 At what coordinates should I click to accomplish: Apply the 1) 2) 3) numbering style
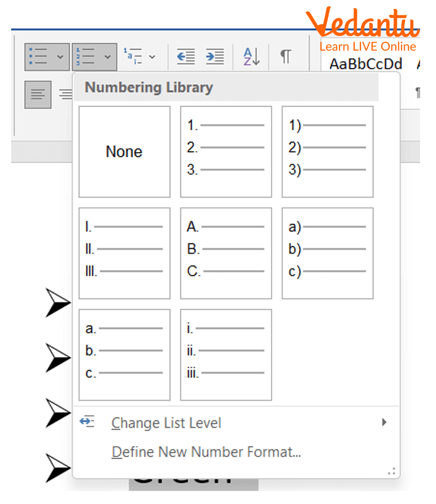pyautogui.click(x=327, y=152)
